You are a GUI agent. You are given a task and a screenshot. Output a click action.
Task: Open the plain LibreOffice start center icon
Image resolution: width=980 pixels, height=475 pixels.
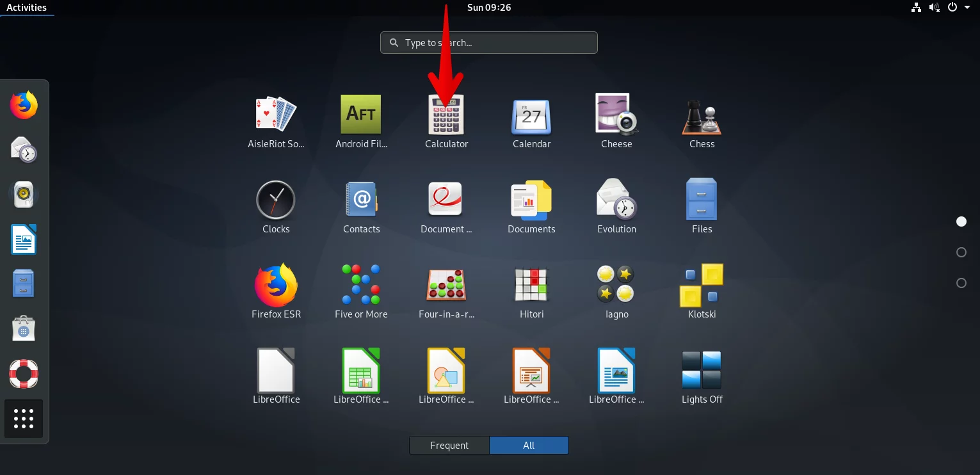coord(276,370)
